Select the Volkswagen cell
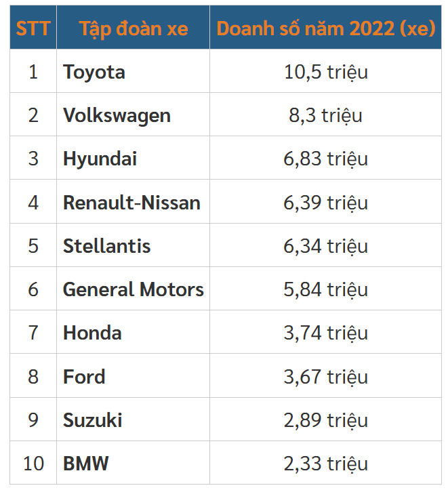 [117, 115]
